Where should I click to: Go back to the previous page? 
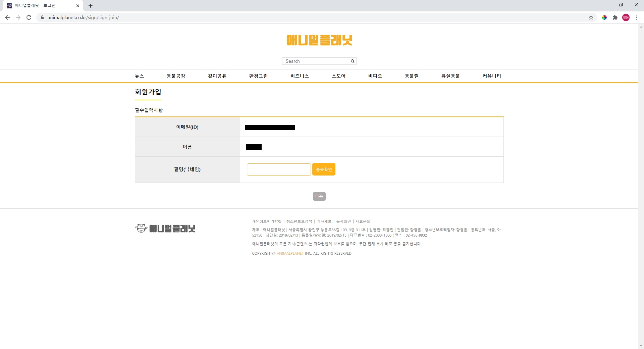click(7, 17)
